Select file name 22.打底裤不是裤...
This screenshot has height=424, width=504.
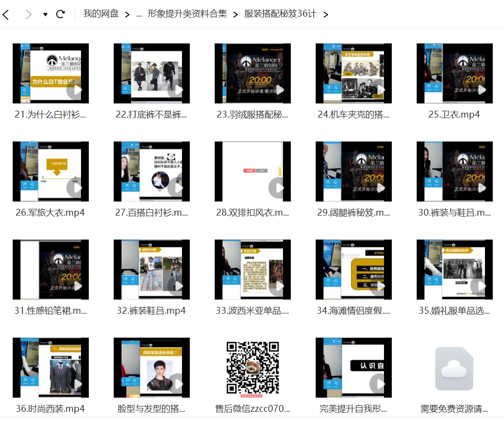[x=151, y=115]
